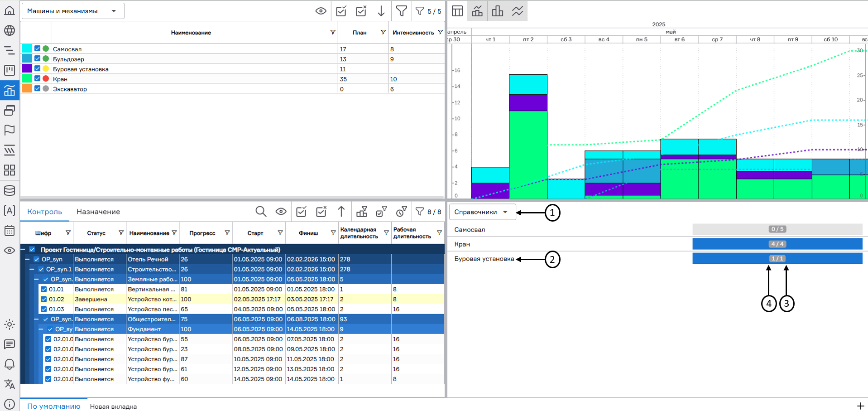Expand the Справочники dropdown
868x411 pixels.
click(482, 212)
